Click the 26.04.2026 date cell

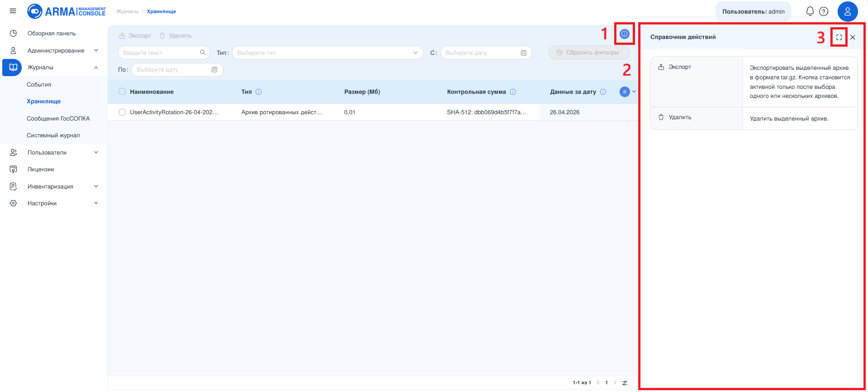tap(565, 112)
